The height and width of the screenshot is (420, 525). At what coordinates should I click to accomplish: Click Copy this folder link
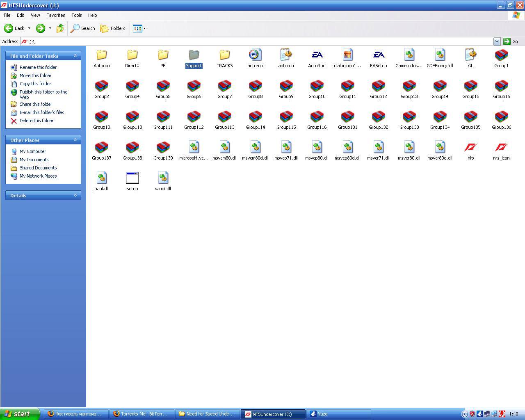point(35,84)
